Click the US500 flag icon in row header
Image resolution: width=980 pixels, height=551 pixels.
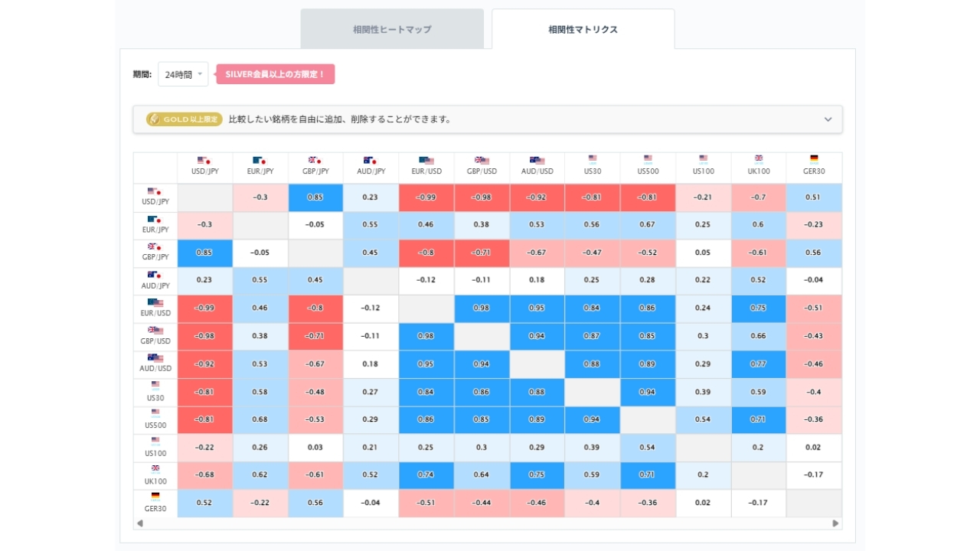(x=155, y=412)
